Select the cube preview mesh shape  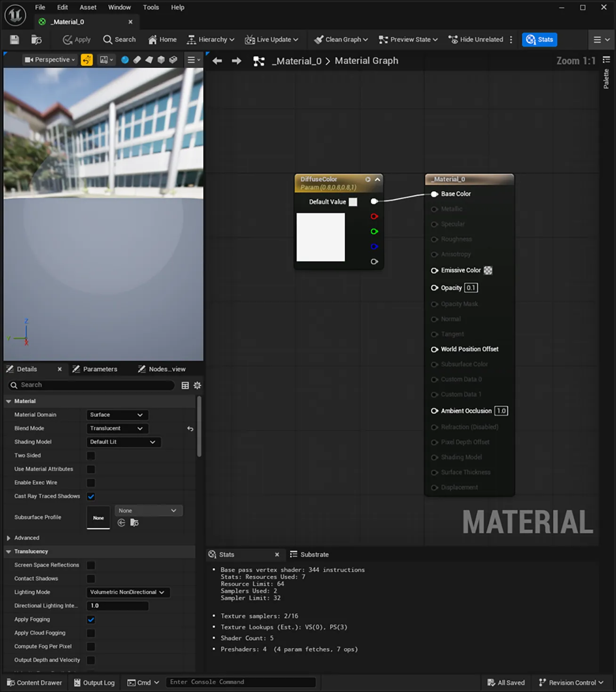[x=162, y=60]
